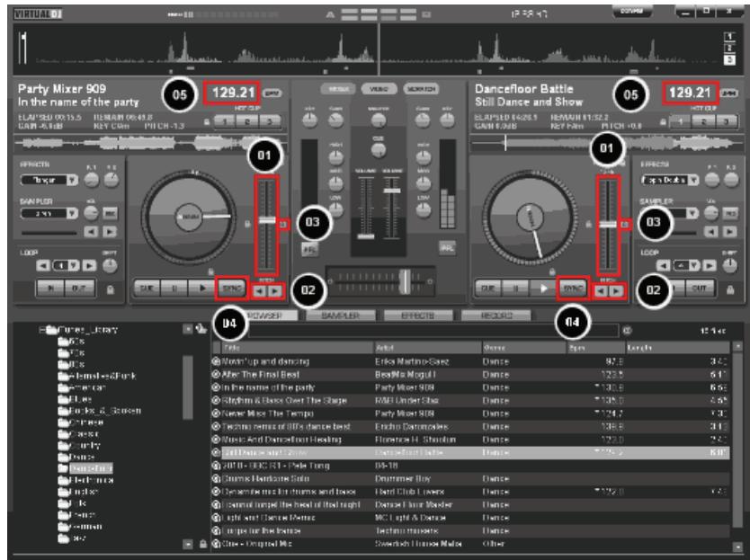Double the left deck loop length
This screenshot has width=750, height=560.
89,265
